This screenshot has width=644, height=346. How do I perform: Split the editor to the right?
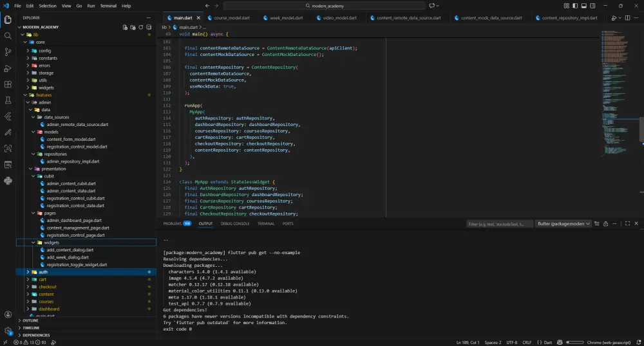click(x=627, y=17)
